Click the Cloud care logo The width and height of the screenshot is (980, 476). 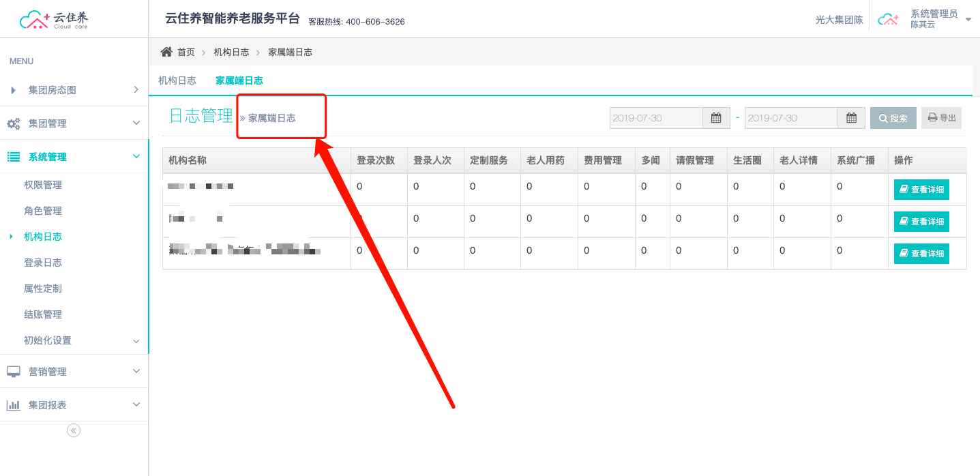pyautogui.click(x=54, y=20)
